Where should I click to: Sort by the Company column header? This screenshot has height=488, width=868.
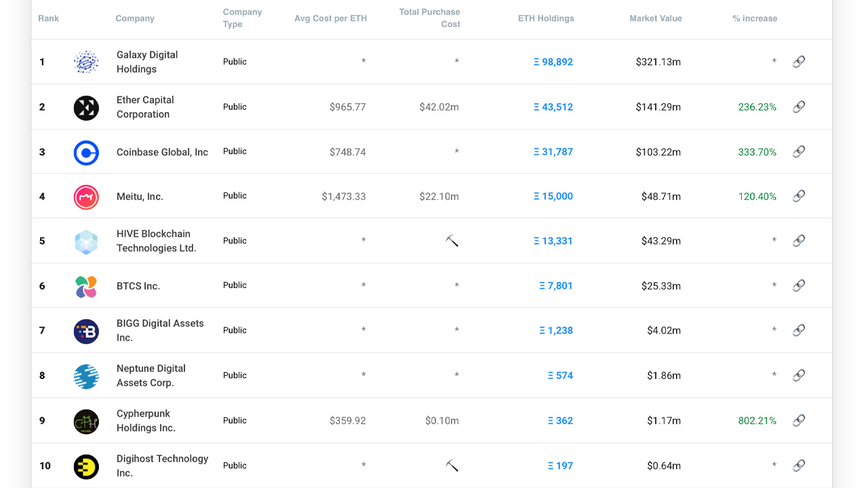pyautogui.click(x=135, y=18)
